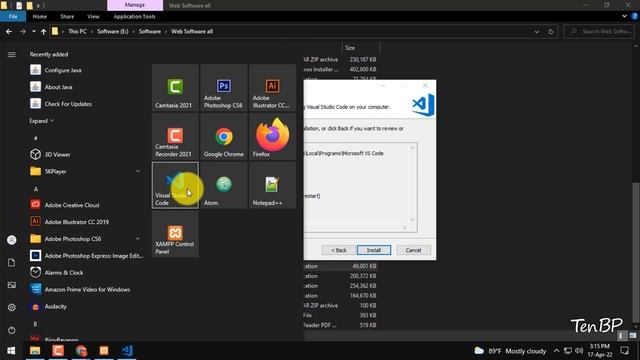Expand the Adobe Photoshop CS6 folder
Image resolution: width=640 pixels, height=360 pixels.
138,239
